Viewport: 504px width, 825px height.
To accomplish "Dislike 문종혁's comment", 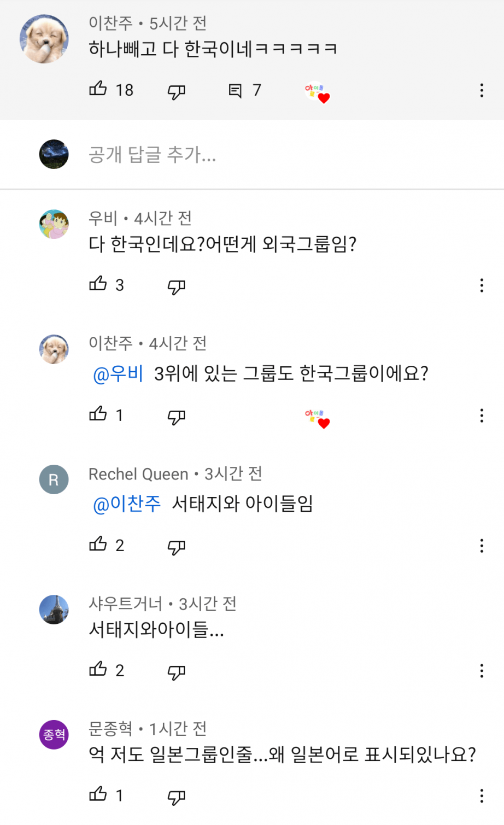I will point(176,797).
